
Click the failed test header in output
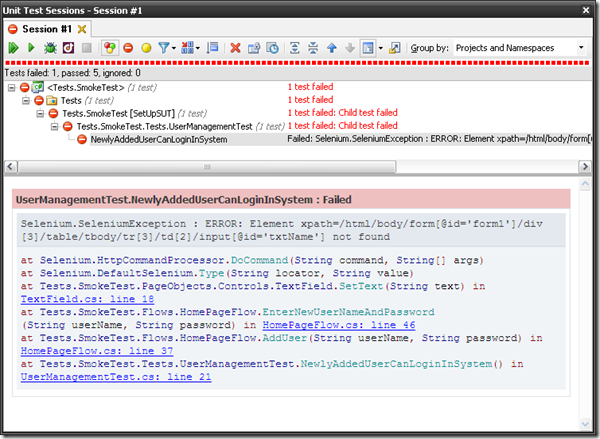click(291, 199)
